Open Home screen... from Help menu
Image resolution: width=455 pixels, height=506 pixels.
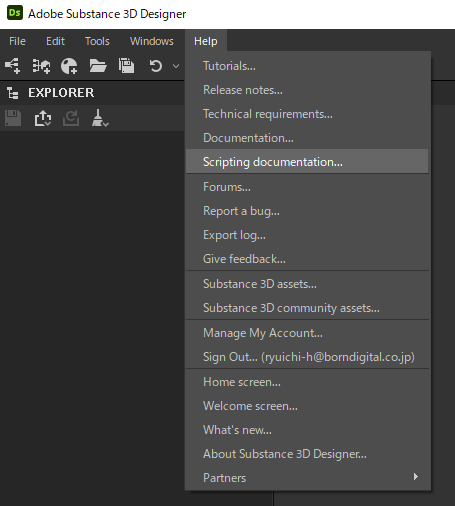point(307,382)
